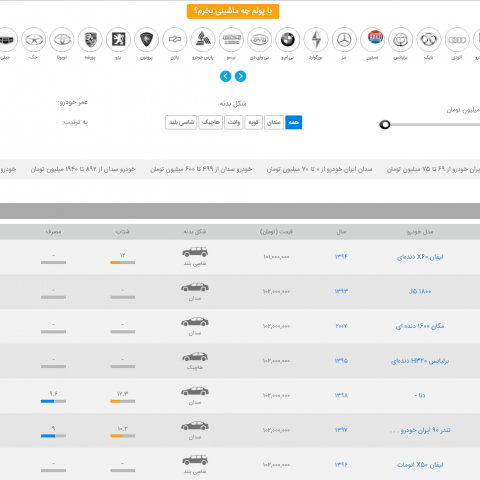Screen dimensions: 480x480
Task: Sort by 'شکل بدنه' column header
Action: pyautogui.click(x=195, y=232)
